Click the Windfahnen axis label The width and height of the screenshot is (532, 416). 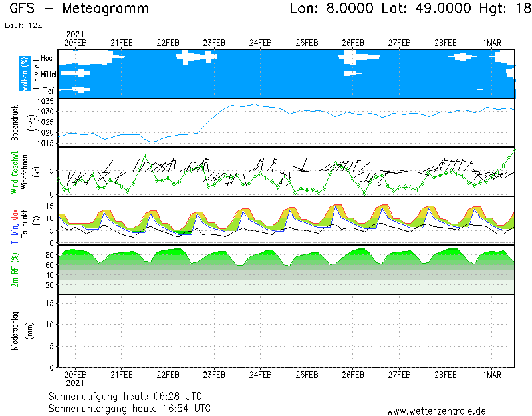pyautogui.click(x=25, y=171)
